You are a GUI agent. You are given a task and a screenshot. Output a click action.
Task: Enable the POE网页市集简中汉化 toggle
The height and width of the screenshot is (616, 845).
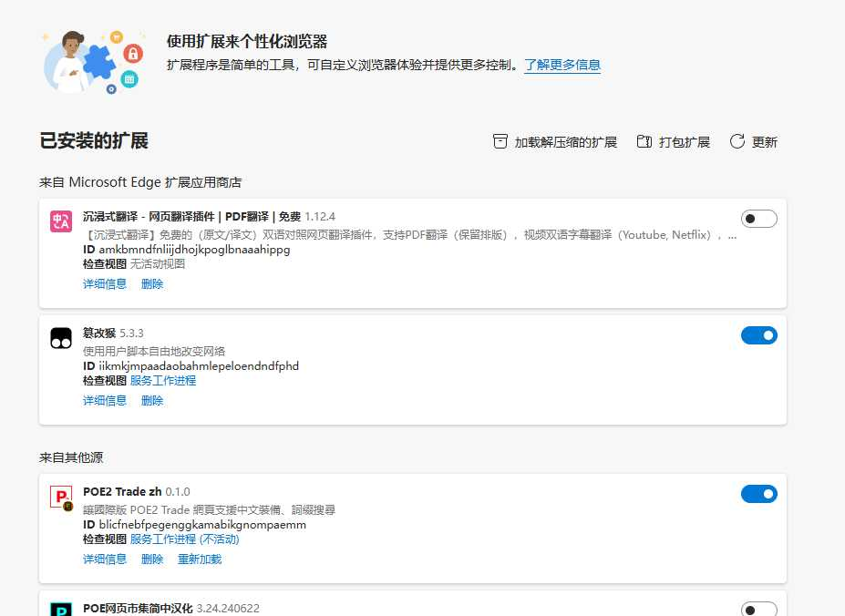[x=758, y=609]
